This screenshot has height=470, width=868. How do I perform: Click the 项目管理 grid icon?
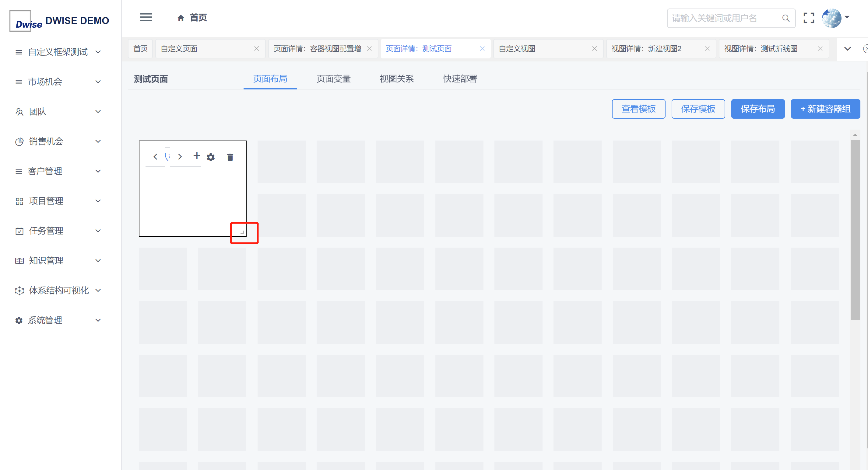pos(19,201)
